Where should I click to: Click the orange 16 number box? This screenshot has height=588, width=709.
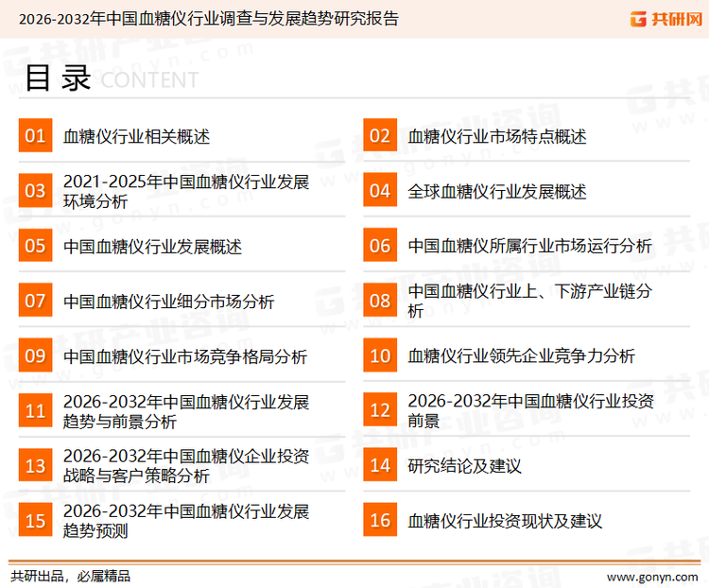(380, 520)
